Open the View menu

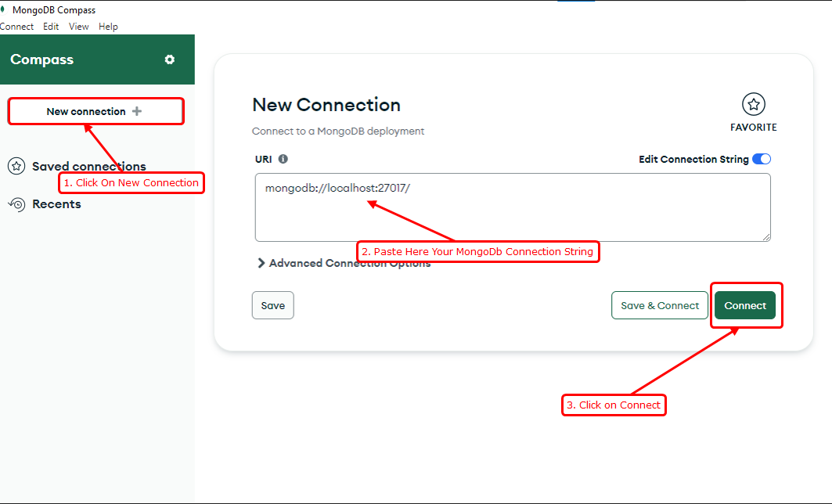tap(77, 26)
